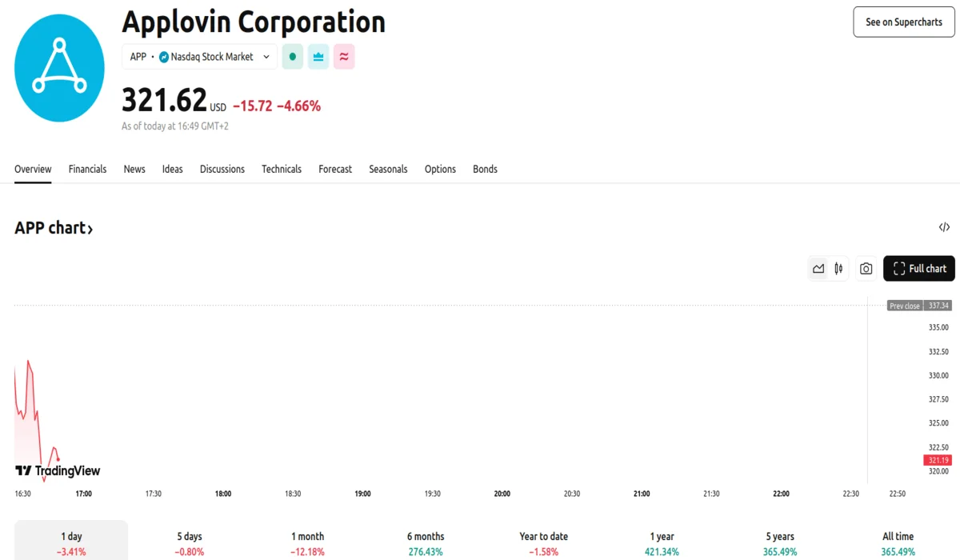This screenshot has height=560, width=960.
Task: Switch chart to candlestick style
Action: [x=838, y=269]
